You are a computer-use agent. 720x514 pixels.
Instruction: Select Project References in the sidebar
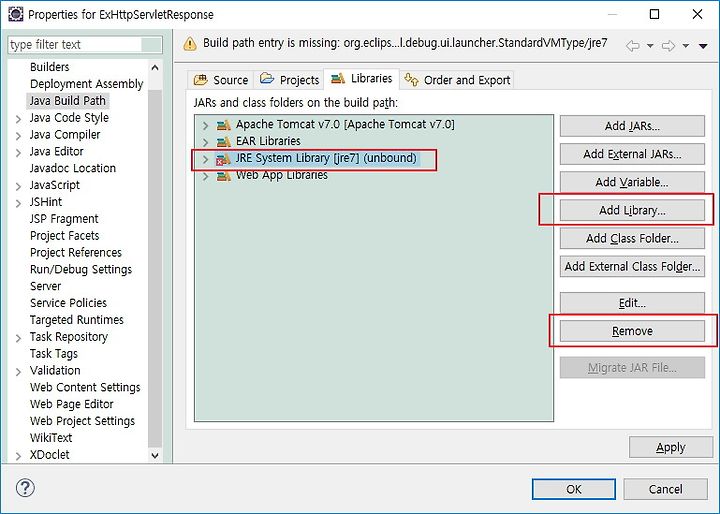[76, 253]
